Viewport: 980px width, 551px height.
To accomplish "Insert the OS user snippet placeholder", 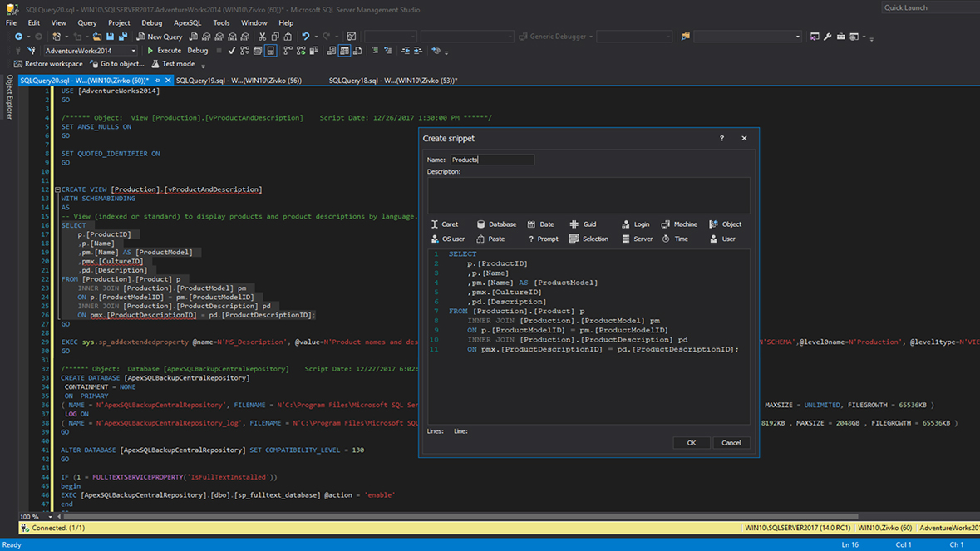I will (449, 239).
